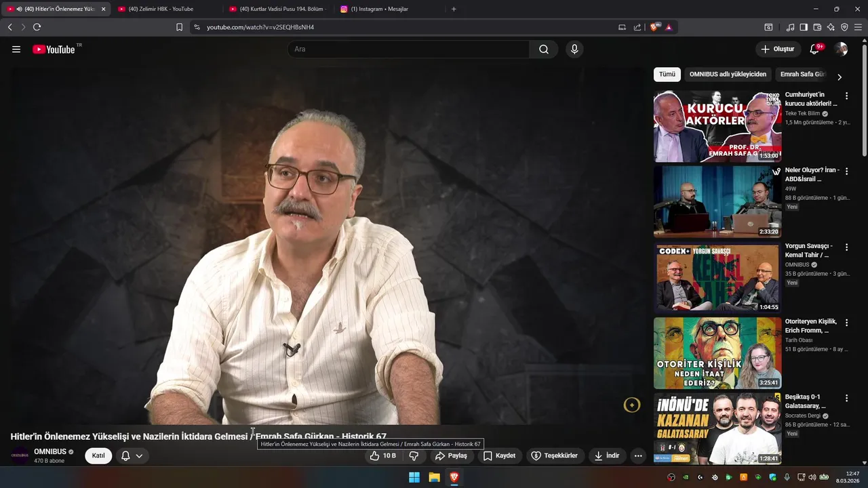
Task: Open the YouTube guide hamburger menu
Action: tap(16, 49)
